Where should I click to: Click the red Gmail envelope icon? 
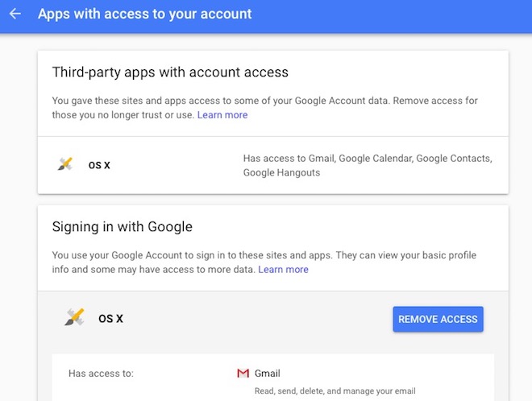[243, 373]
